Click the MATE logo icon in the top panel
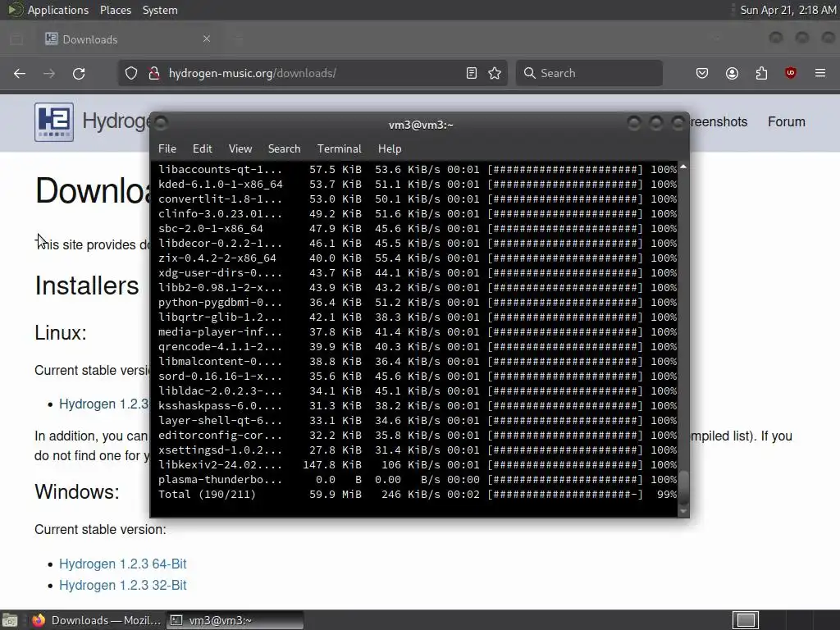Viewport: 840px width, 630px height. click(15, 10)
